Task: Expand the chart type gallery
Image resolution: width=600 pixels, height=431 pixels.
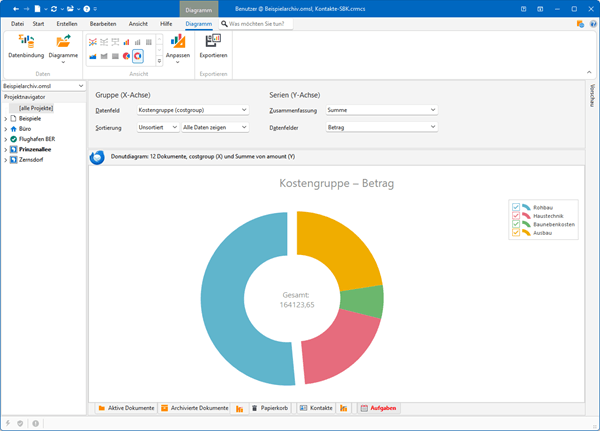Action: 159,61
